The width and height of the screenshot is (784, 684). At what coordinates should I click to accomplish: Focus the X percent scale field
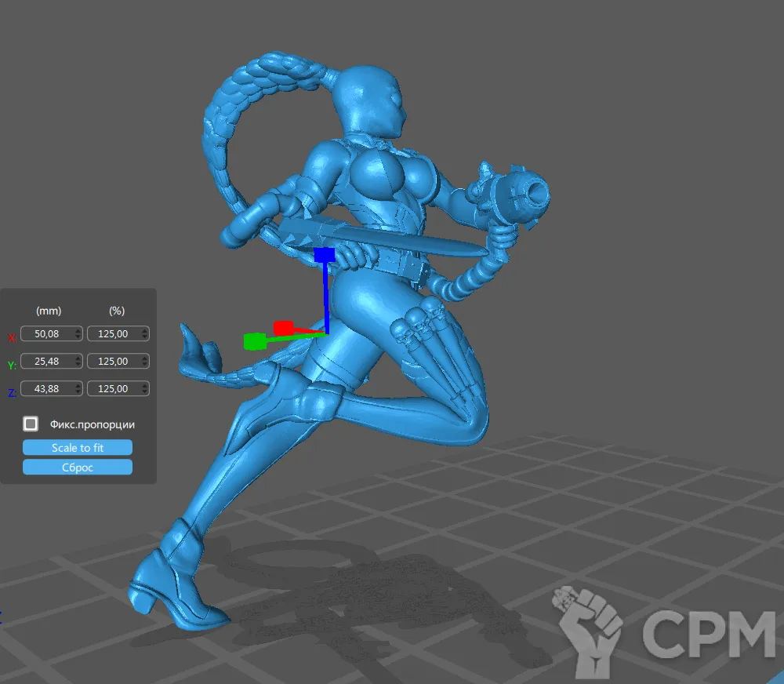pyautogui.click(x=114, y=334)
